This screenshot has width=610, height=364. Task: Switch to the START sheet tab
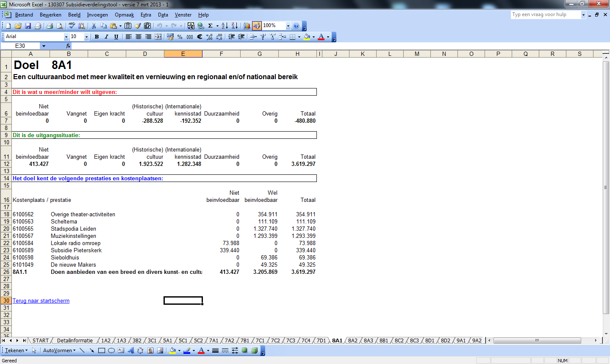coord(41,340)
